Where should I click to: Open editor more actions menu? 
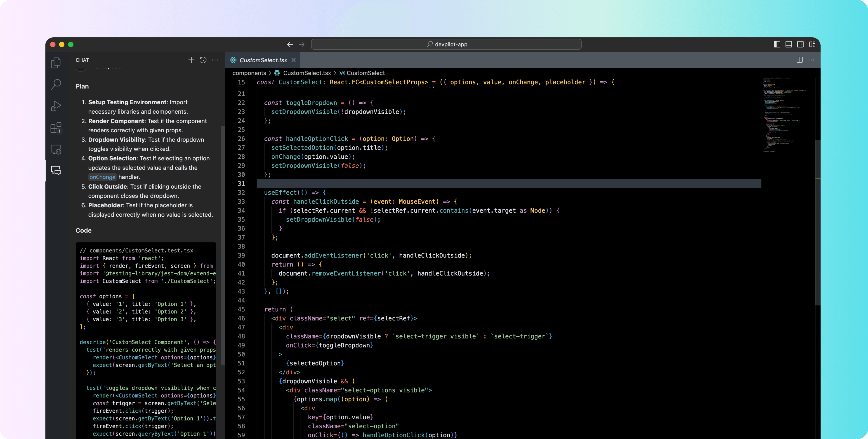tap(811, 60)
